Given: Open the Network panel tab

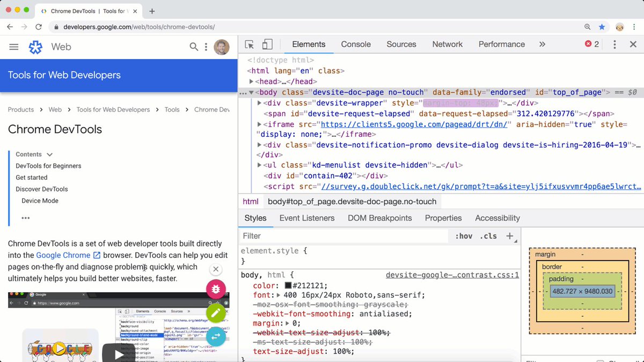Looking at the screenshot, I should pyautogui.click(x=448, y=45).
